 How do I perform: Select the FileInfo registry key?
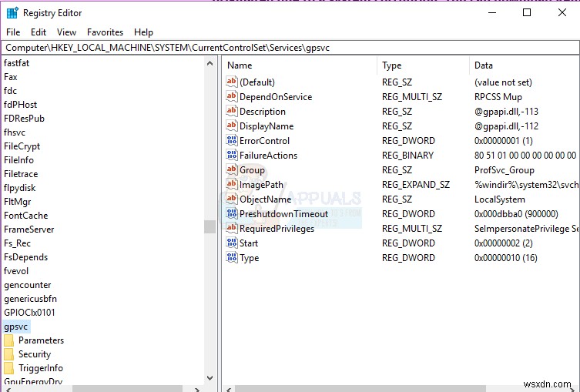pos(18,160)
